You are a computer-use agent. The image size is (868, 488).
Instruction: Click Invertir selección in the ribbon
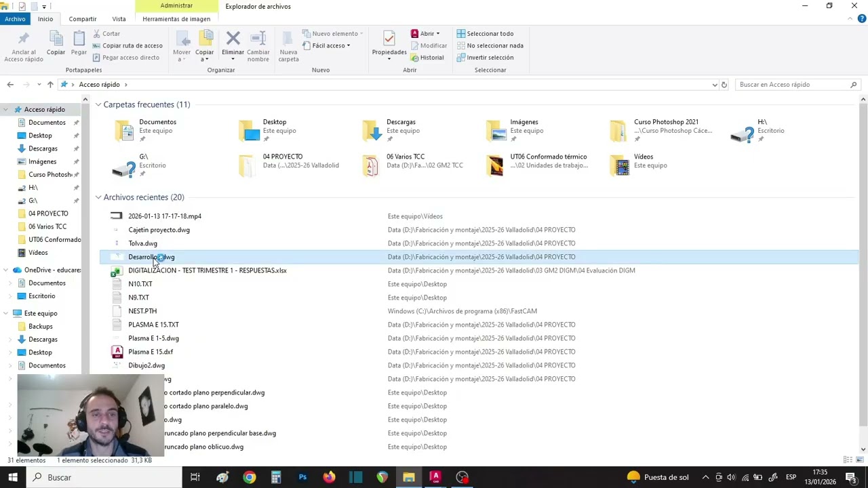[485, 58]
